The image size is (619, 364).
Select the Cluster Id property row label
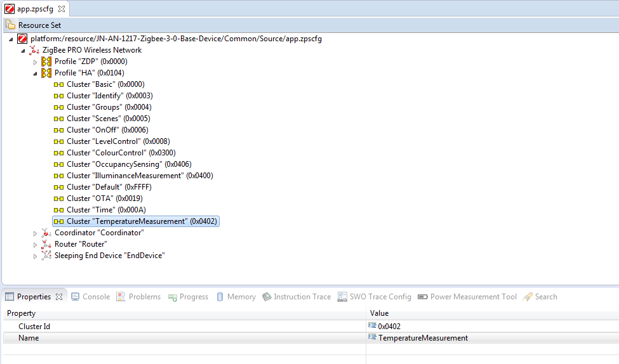coord(34,326)
